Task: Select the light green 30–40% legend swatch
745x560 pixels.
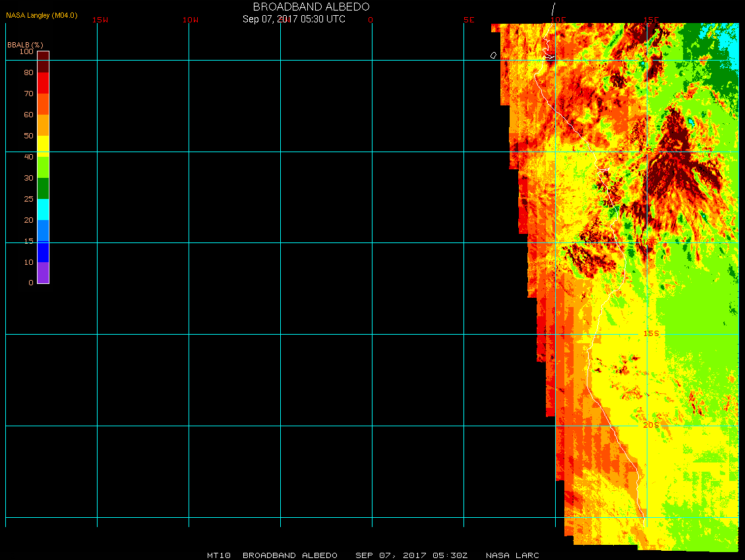Action: 43,167
